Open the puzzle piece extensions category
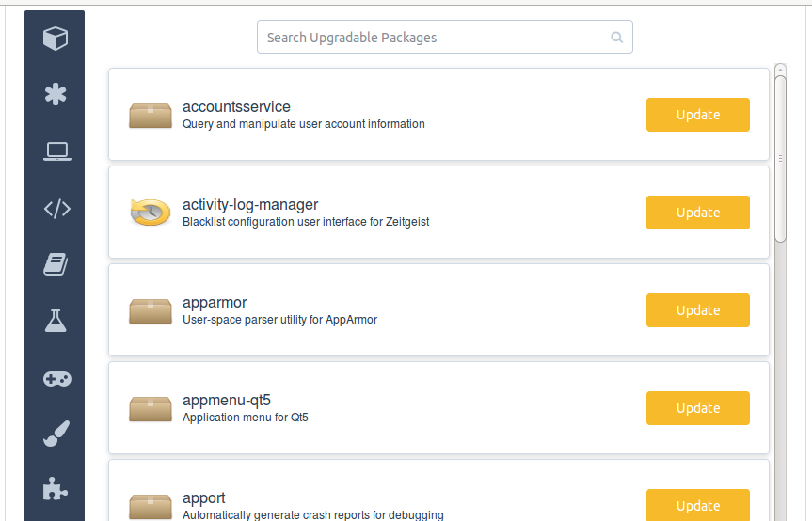Image resolution: width=812 pixels, height=521 pixels. 56,489
